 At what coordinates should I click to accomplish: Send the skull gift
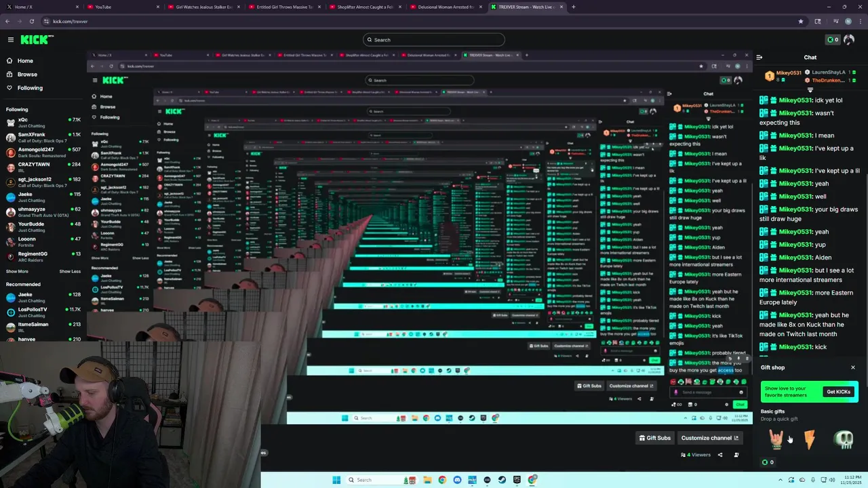pyautogui.click(x=844, y=440)
